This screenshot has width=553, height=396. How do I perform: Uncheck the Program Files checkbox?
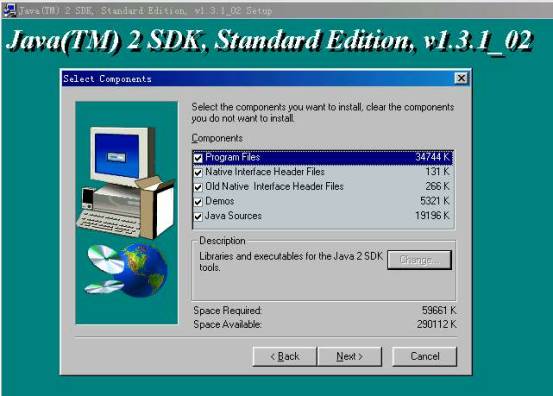click(198, 158)
